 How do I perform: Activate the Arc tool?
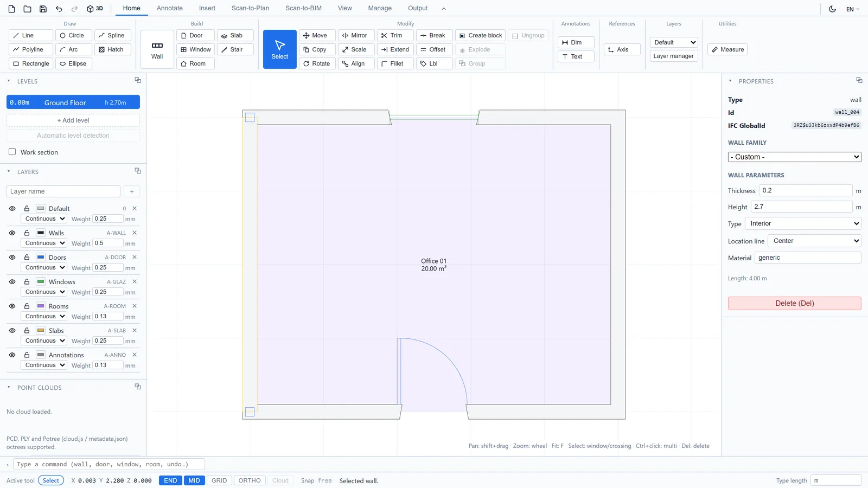[74, 49]
